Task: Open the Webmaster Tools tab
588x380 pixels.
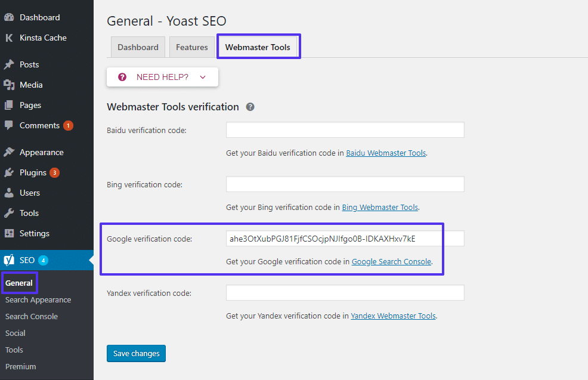Action: [258, 47]
